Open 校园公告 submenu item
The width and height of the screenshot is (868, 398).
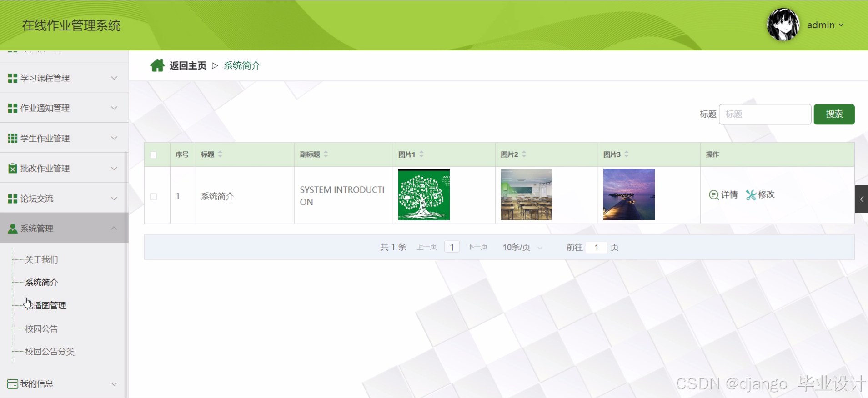point(41,328)
